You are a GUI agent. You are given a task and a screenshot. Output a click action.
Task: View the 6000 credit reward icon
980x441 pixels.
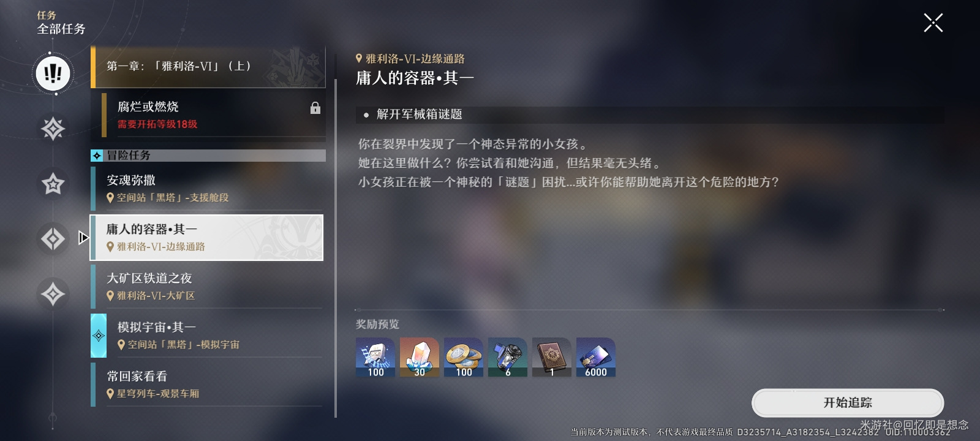(x=596, y=357)
